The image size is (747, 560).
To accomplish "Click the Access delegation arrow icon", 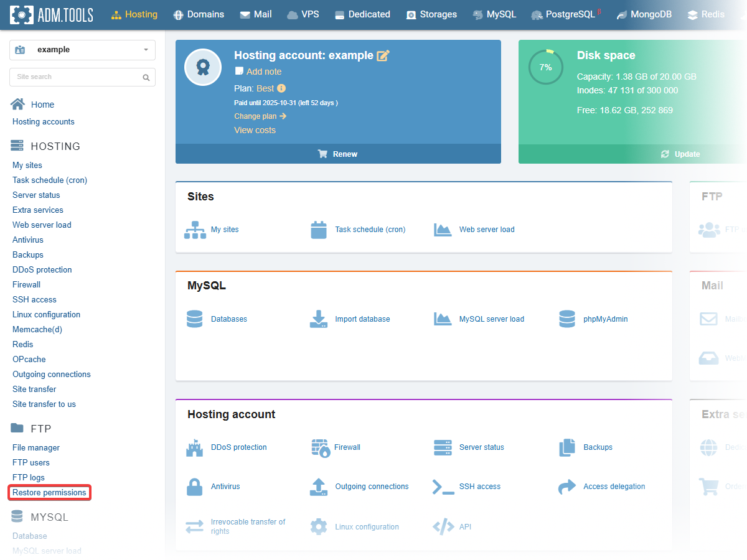I will (566, 487).
